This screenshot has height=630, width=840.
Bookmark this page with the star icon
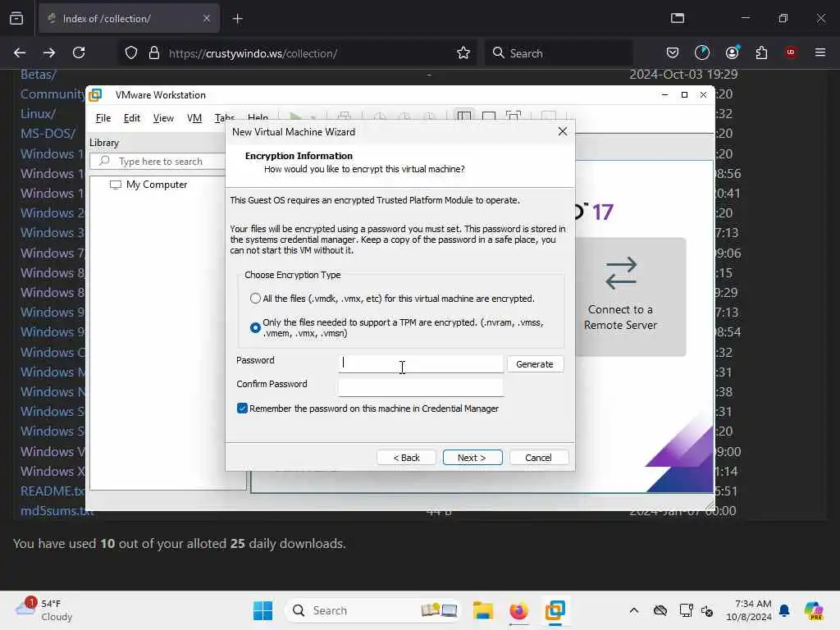463,53
